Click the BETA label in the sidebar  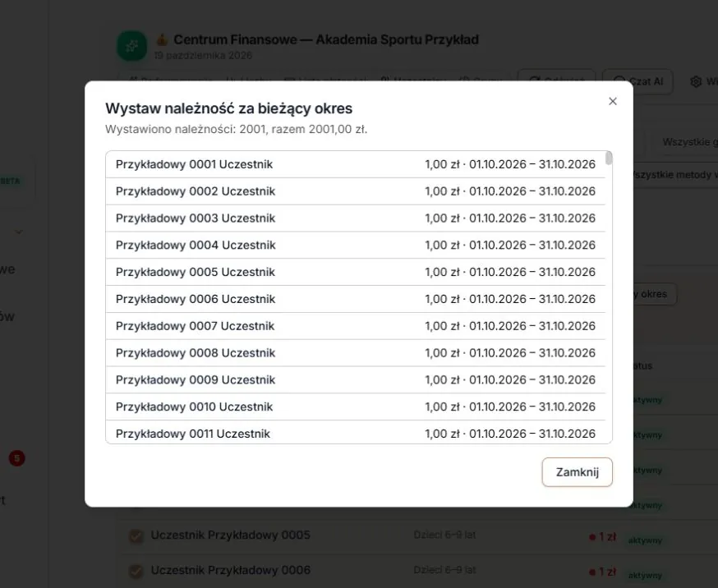(x=10, y=181)
